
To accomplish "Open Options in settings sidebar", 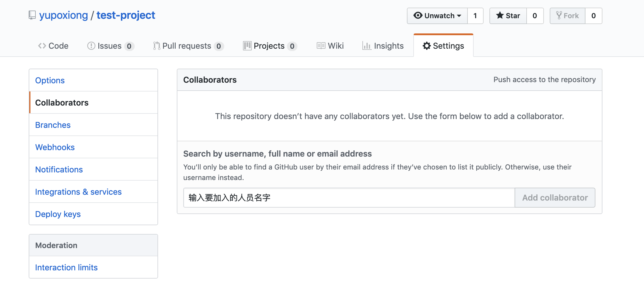I will (93, 80).
